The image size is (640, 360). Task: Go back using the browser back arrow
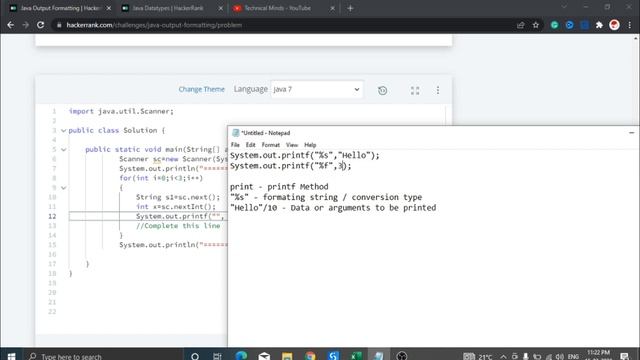pyautogui.click(x=11, y=25)
